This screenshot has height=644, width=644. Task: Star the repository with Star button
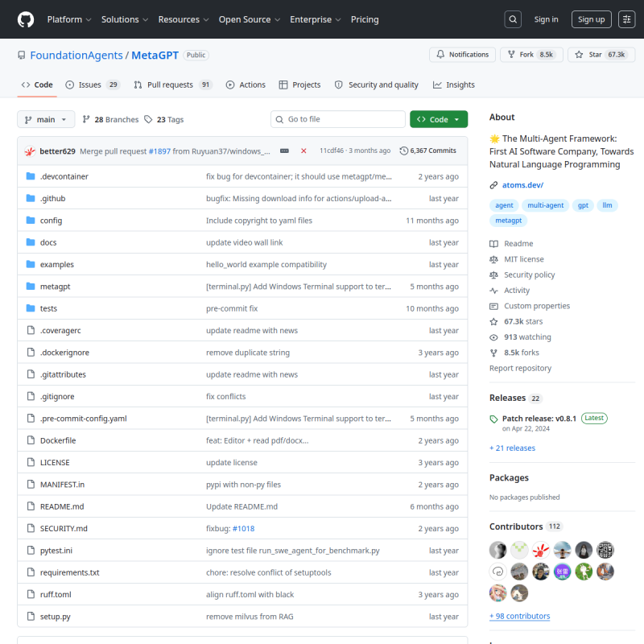point(601,55)
